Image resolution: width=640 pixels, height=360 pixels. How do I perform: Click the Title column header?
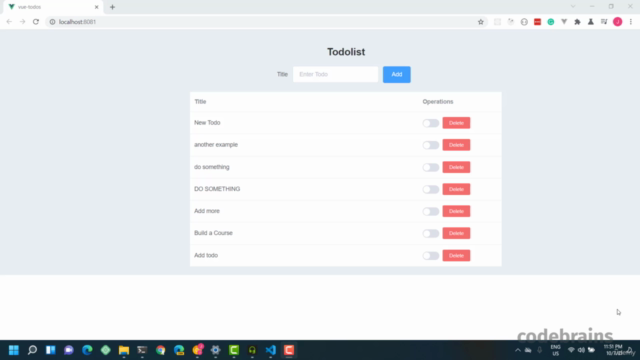pyautogui.click(x=200, y=102)
